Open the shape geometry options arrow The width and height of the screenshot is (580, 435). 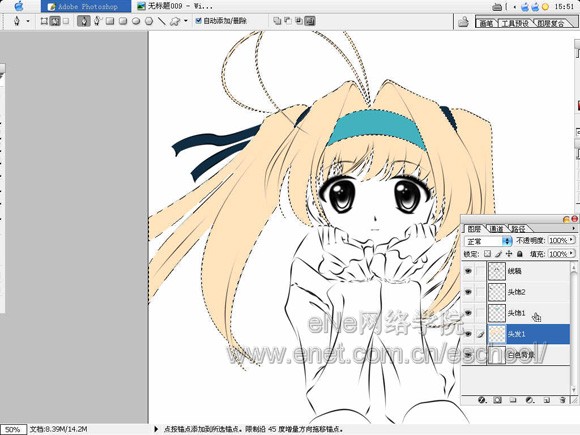tap(186, 21)
